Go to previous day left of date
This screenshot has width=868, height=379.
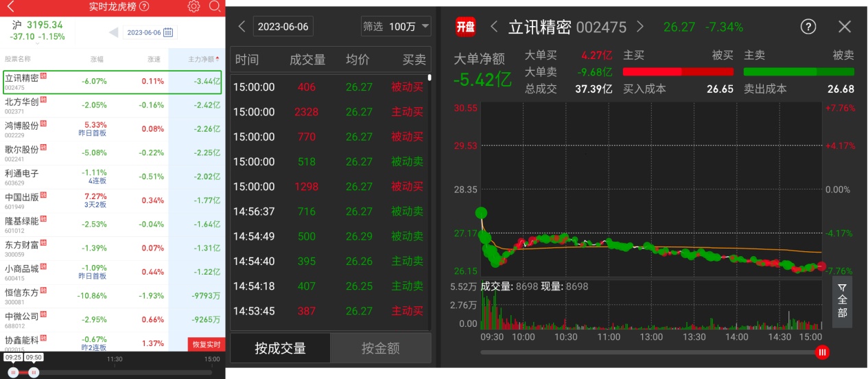pos(114,32)
